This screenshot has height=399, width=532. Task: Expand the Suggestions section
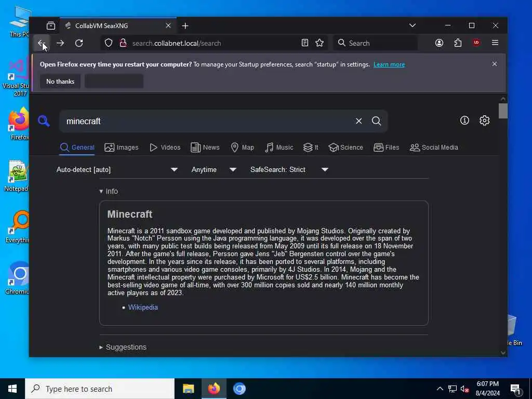pos(123,347)
